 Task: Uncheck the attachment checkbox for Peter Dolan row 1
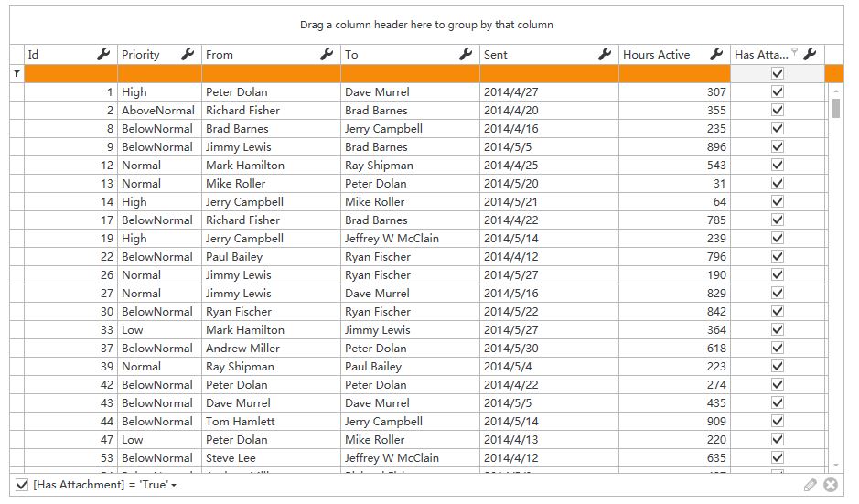(778, 92)
